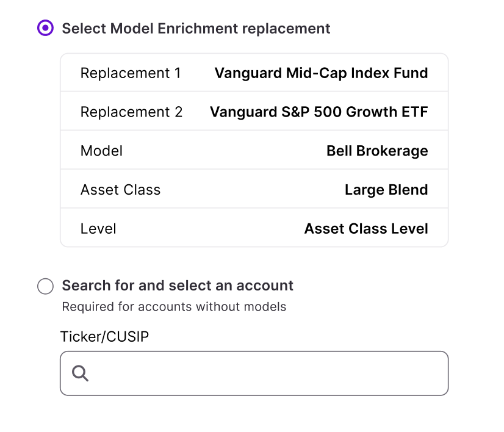
Task: Select the Model Enrichment replacement radio button
Action: point(46,28)
